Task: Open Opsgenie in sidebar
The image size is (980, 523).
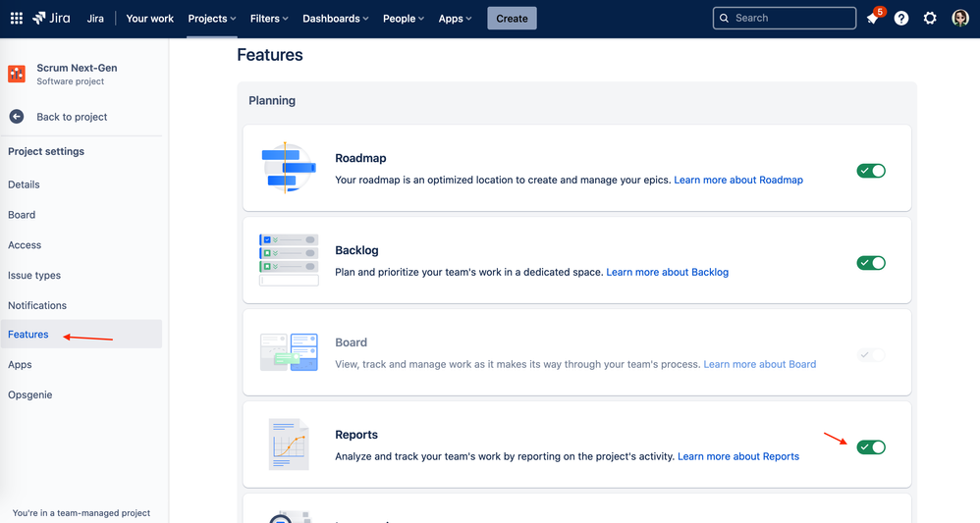Action: tap(30, 394)
